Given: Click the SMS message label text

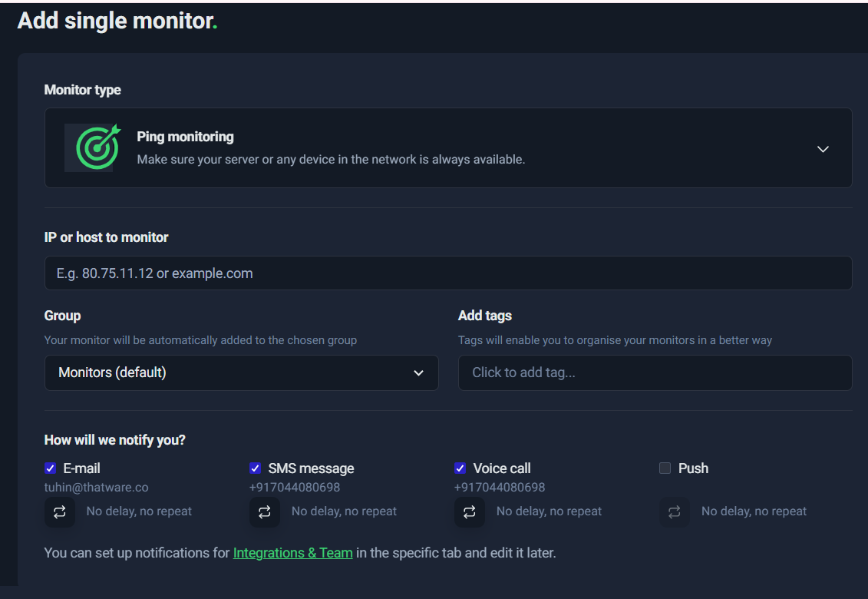Looking at the screenshot, I should pyautogui.click(x=311, y=468).
